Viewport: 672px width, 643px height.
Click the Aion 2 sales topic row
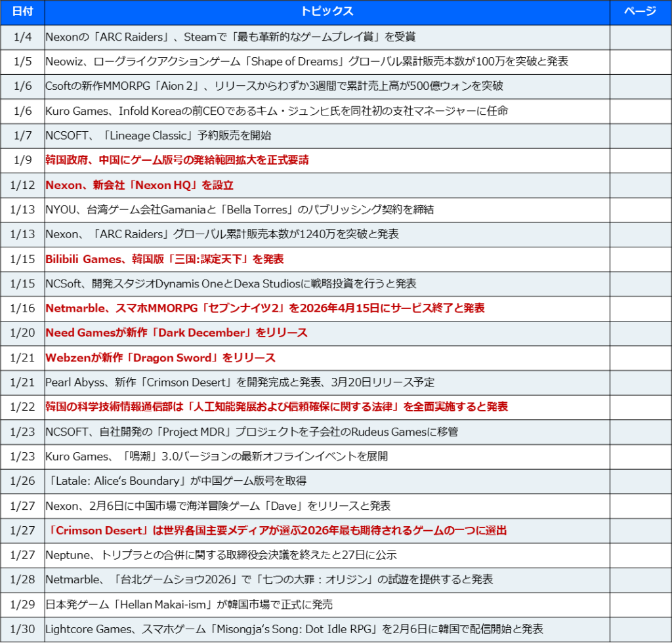[274, 87]
